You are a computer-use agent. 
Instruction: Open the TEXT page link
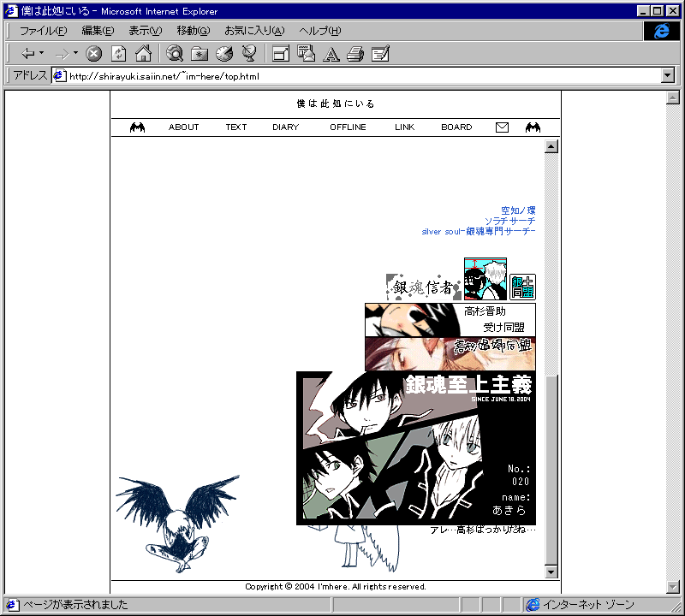(x=236, y=127)
